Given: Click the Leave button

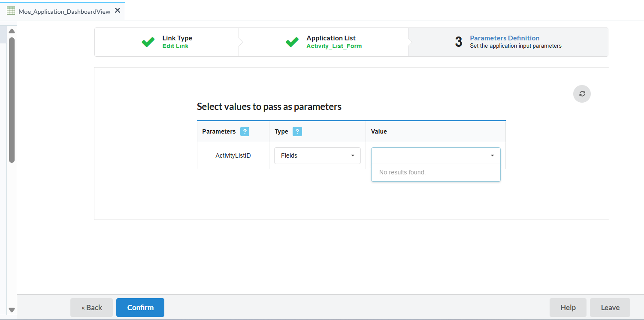Looking at the screenshot, I should pos(610,308).
